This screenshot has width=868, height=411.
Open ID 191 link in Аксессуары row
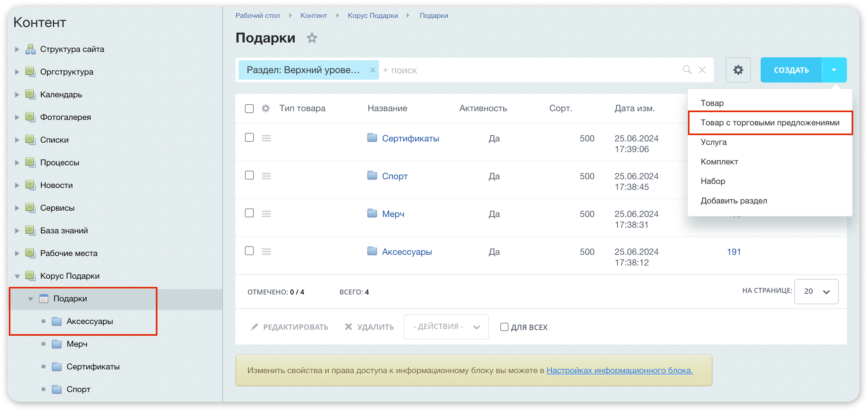pyautogui.click(x=734, y=252)
